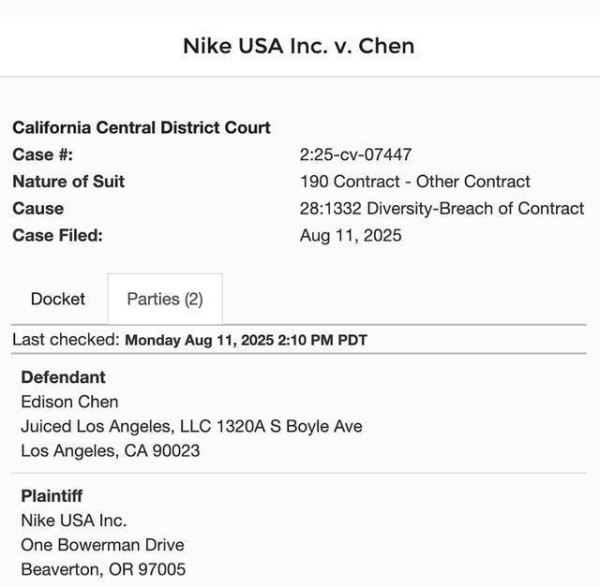Click the 28:1332 Diversity-Breach of Contract cause
This screenshot has height=587, width=600.
coord(441,209)
